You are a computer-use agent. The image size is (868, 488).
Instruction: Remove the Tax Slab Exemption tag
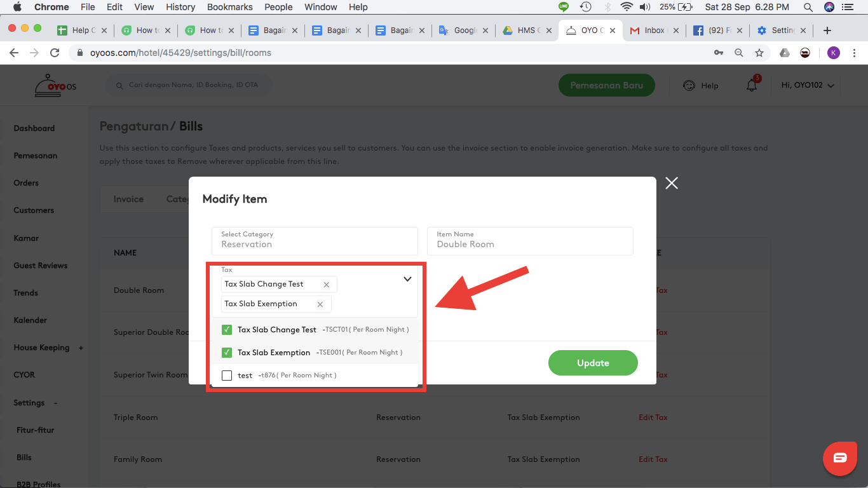tap(320, 304)
